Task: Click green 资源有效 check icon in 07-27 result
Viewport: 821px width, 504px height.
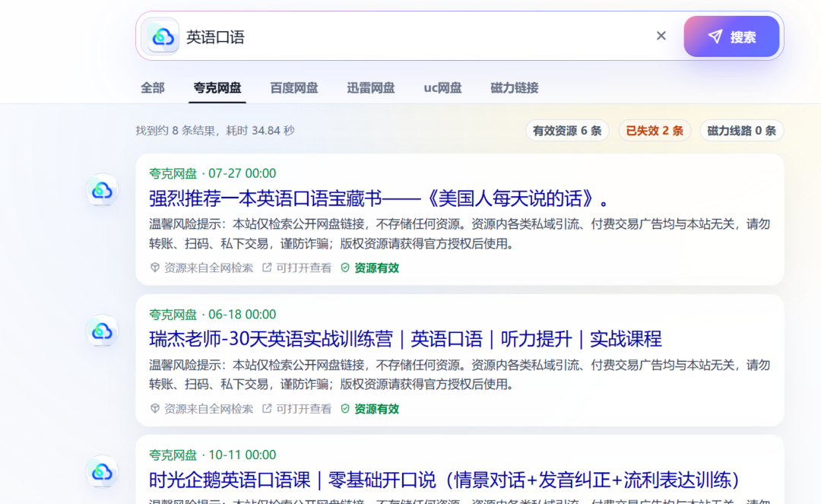Action: (345, 268)
